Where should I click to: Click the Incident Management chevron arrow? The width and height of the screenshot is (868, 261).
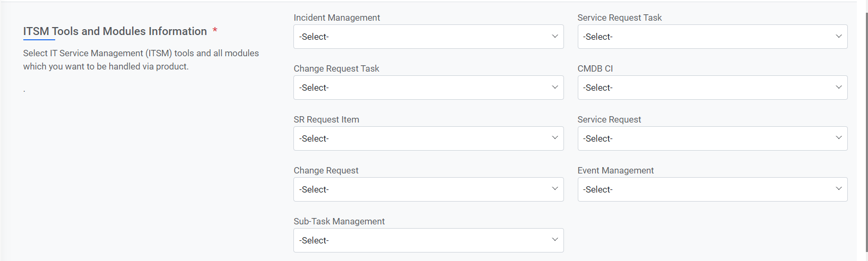[x=555, y=37]
